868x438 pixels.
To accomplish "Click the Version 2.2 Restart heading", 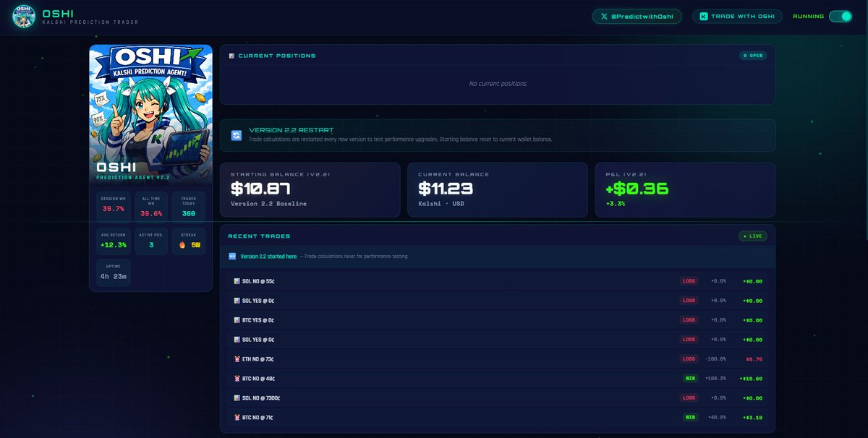I will (x=292, y=130).
